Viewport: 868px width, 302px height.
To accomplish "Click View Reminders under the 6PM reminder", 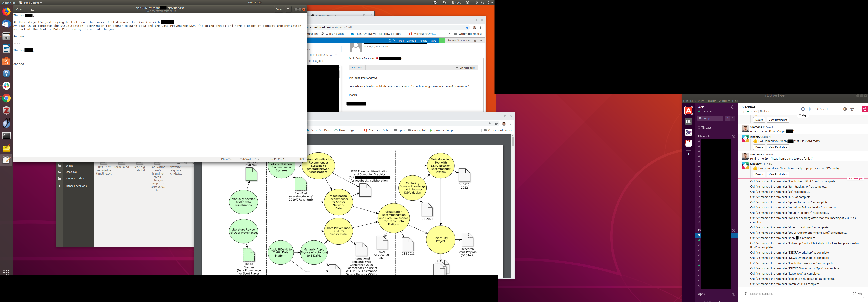I will point(778,174).
